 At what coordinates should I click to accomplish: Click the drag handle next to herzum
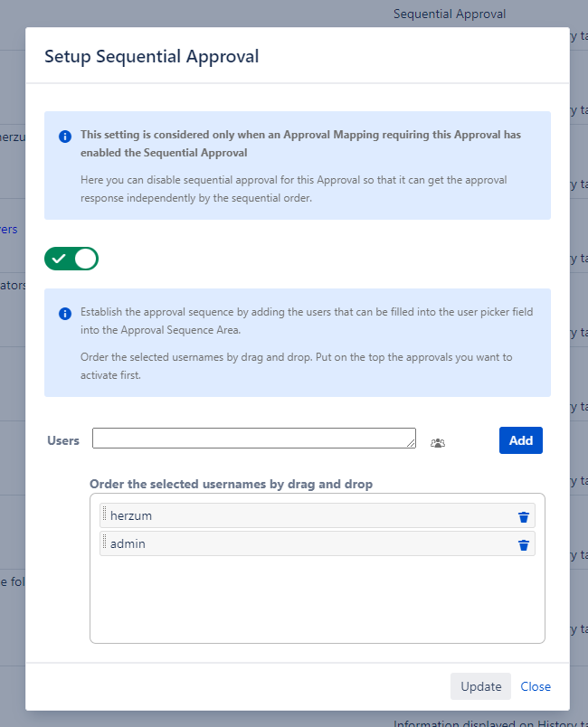tap(104, 515)
